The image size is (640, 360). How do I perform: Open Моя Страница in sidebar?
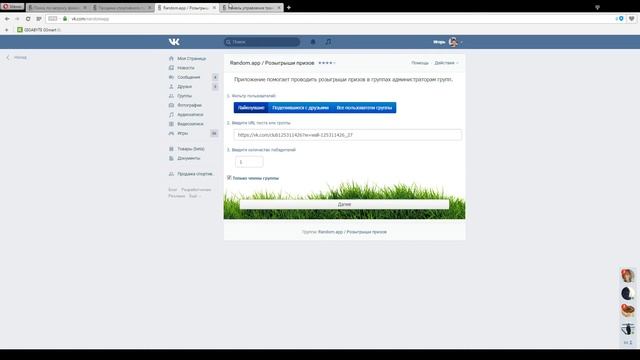(191, 58)
